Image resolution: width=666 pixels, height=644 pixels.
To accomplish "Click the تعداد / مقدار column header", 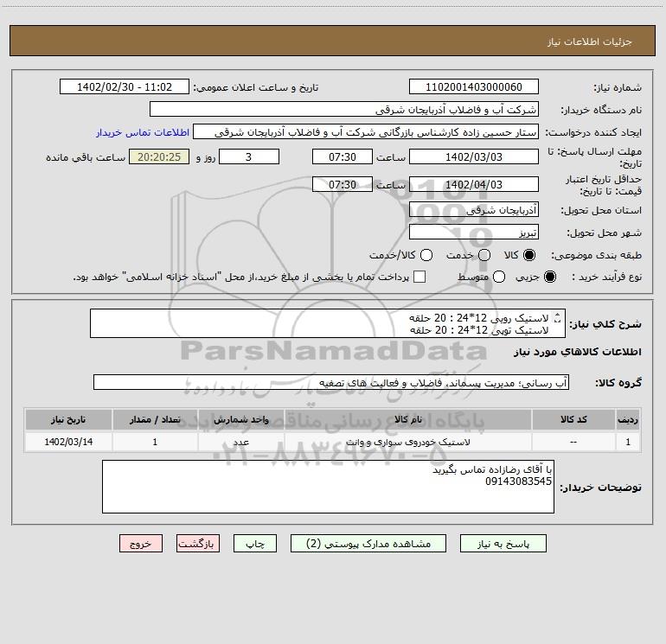I will 155,419.
